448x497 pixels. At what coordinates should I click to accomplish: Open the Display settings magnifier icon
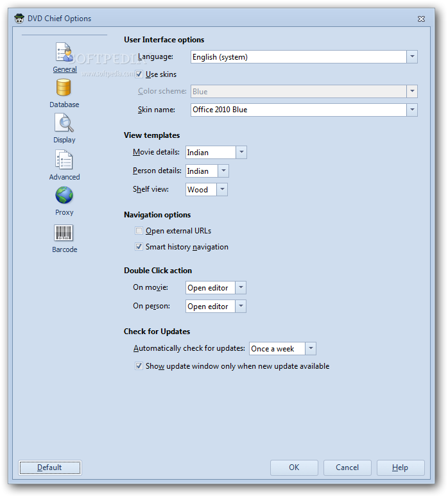[x=64, y=123]
